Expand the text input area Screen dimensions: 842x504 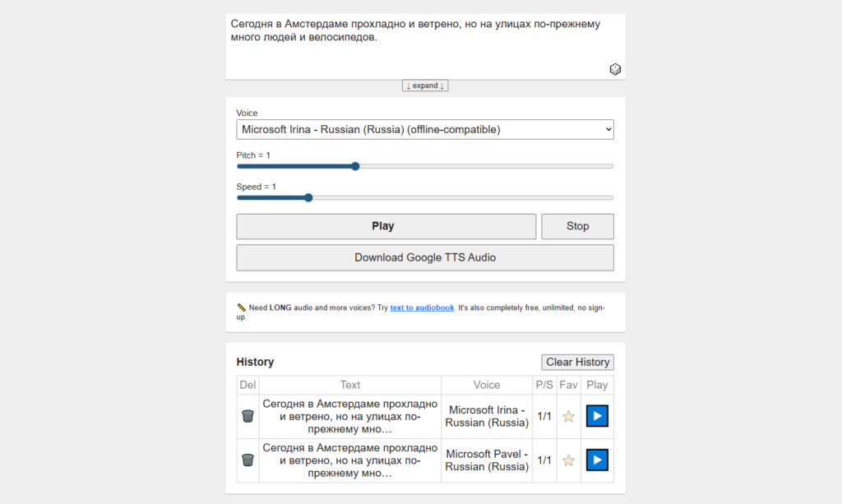click(x=425, y=86)
